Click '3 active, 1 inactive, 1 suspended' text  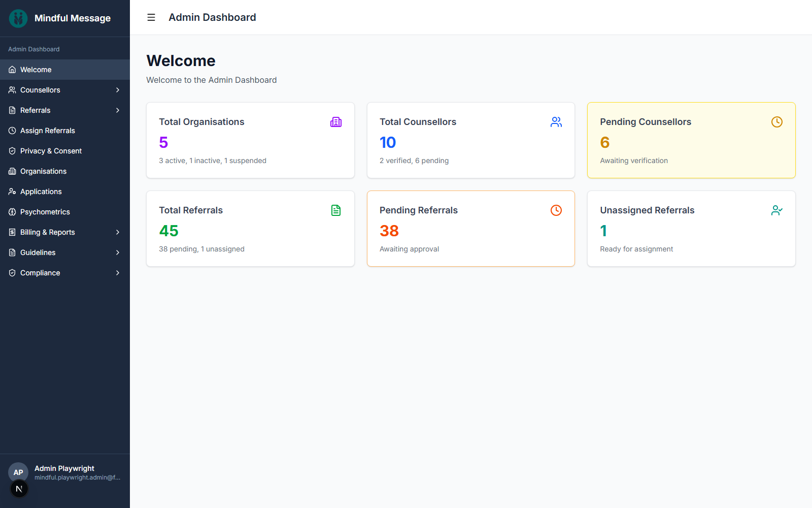213,161
